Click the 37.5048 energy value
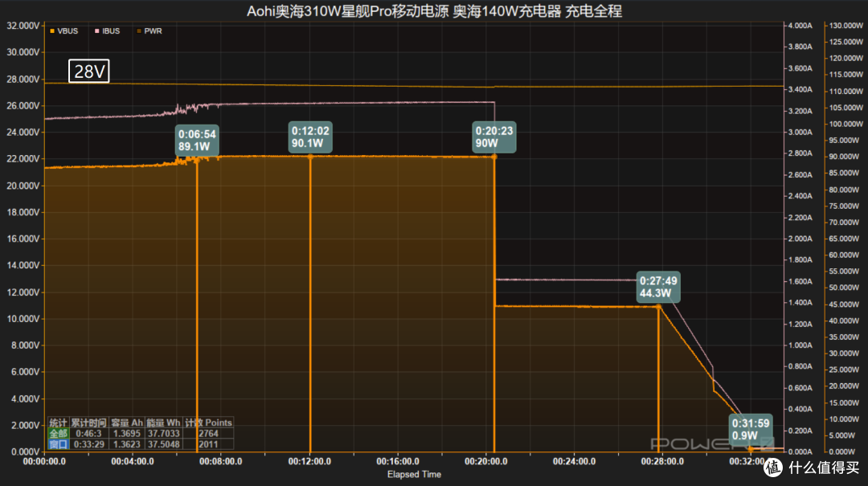The image size is (868, 486). 163,444
